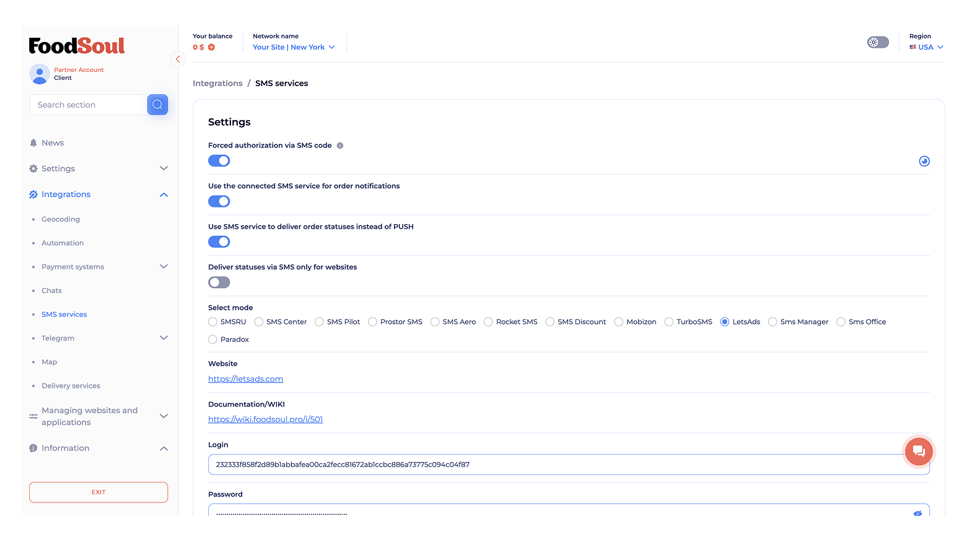Go to Delivery services menu item
This screenshot has width=980, height=542.
click(71, 386)
